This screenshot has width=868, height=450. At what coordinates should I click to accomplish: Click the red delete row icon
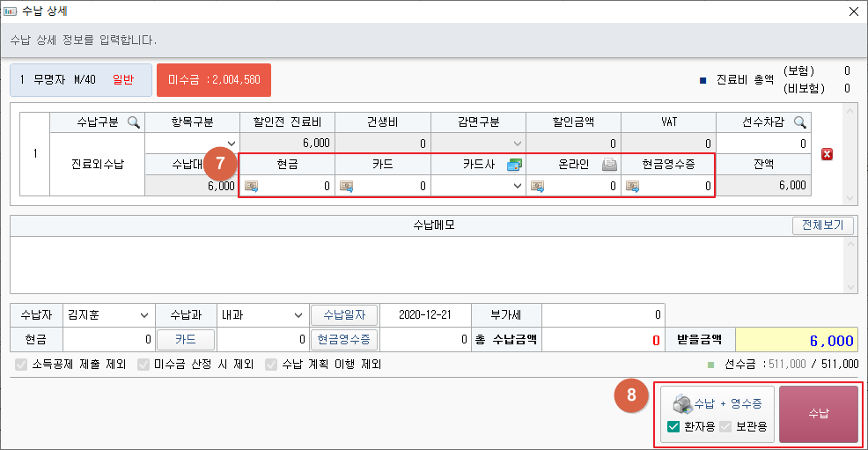coord(827,155)
